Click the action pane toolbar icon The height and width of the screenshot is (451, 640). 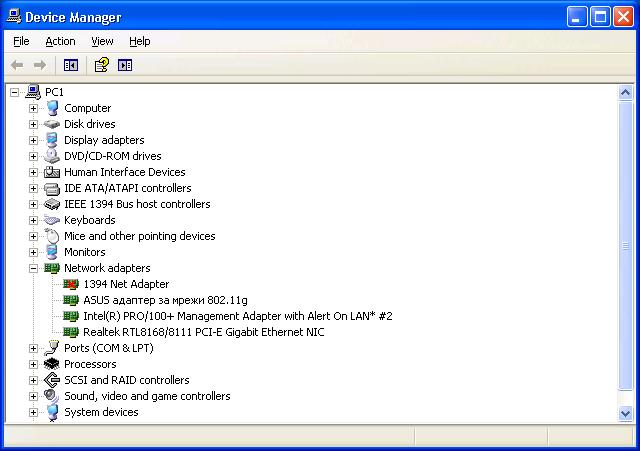[x=125, y=65]
